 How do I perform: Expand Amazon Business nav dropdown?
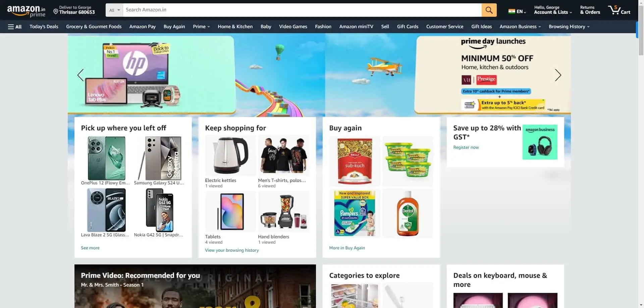click(520, 27)
